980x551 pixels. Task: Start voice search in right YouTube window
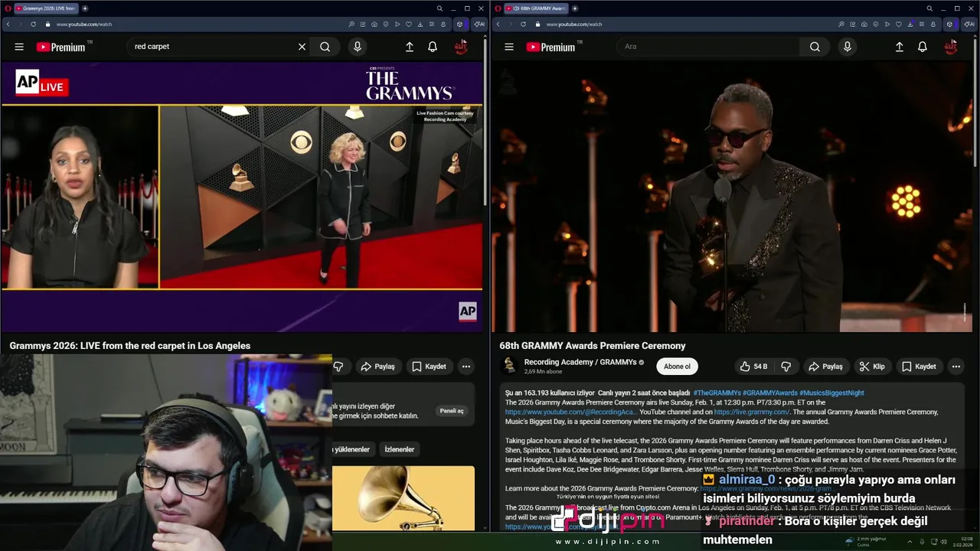point(847,47)
